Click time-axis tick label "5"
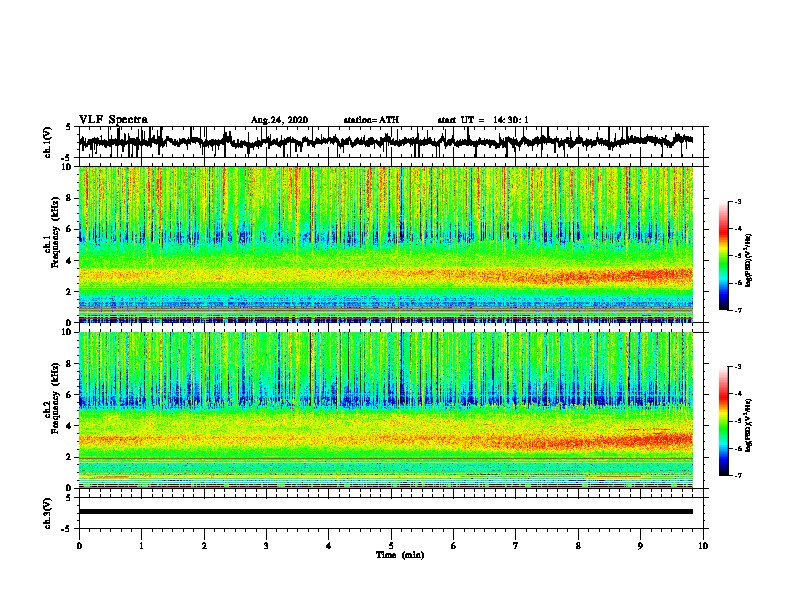Viewport: 792px width, 612px height. pyautogui.click(x=391, y=546)
